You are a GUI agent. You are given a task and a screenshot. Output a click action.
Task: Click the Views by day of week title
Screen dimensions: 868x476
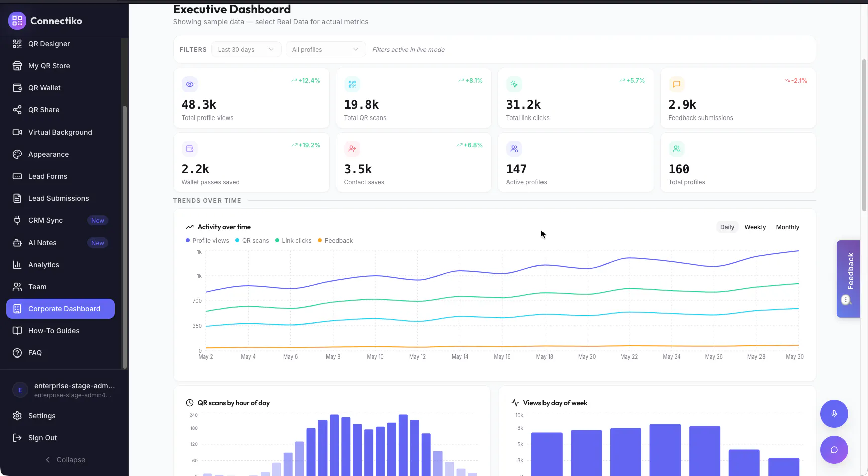pyautogui.click(x=555, y=403)
